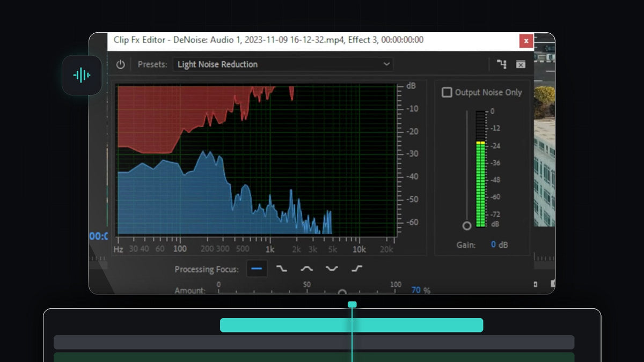This screenshot has width=644, height=362.
Task: Enable the Output Noise Only checkbox
Action: tap(447, 92)
